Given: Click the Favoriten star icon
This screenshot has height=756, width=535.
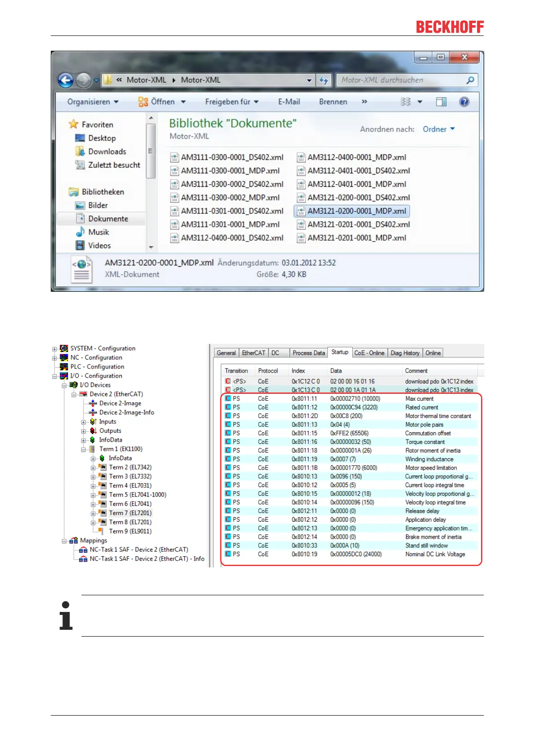Looking at the screenshot, I should 74,124.
